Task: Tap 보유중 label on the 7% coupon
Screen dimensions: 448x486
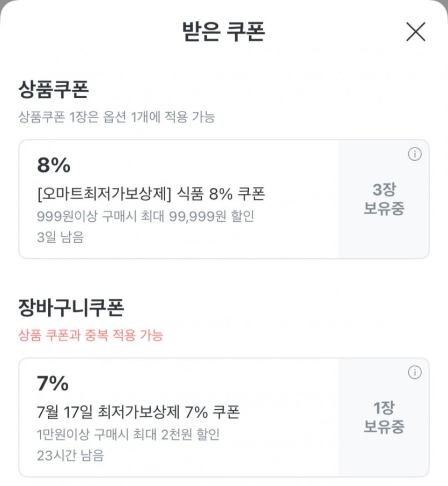Action: (x=384, y=427)
